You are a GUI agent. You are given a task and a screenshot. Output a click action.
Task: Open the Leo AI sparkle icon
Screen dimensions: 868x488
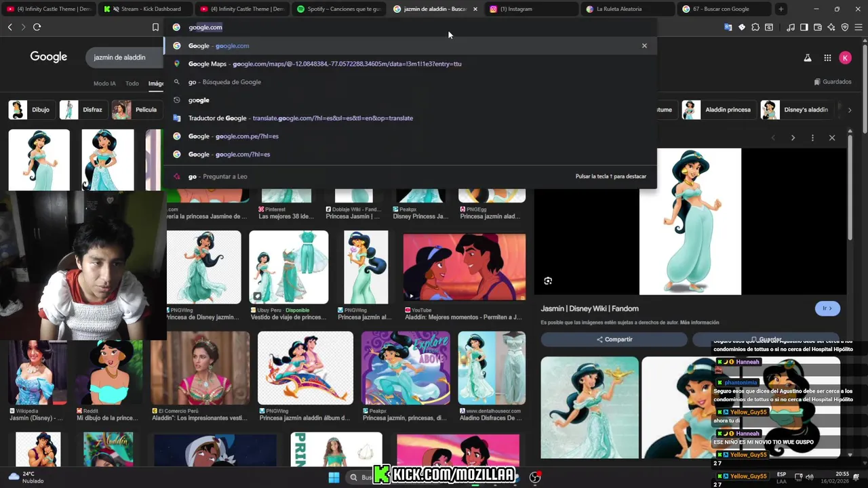pos(831,27)
